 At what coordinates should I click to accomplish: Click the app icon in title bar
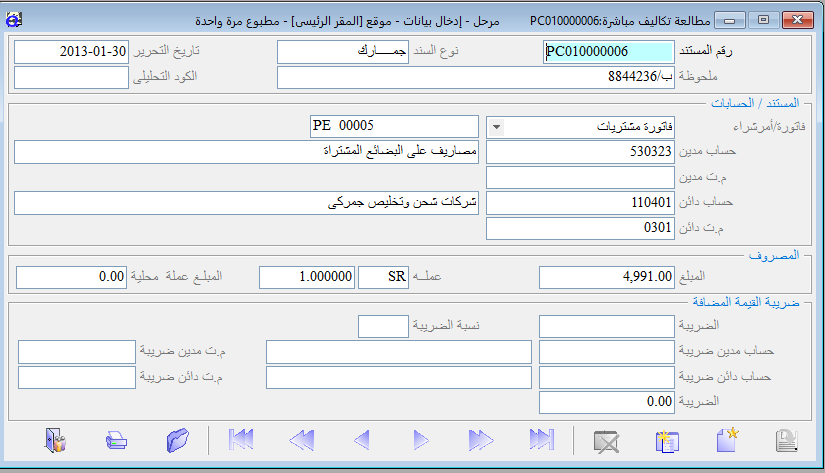pyautogui.click(x=14, y=19)
